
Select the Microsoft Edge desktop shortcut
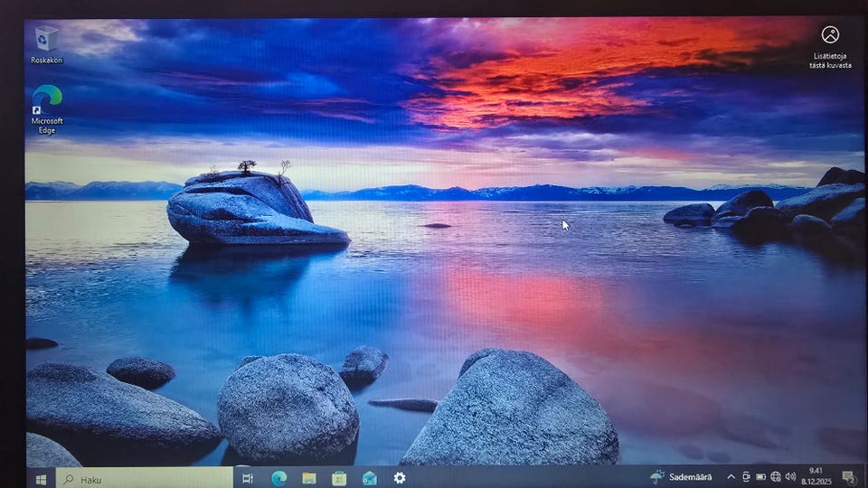click(x=47, y=109)
